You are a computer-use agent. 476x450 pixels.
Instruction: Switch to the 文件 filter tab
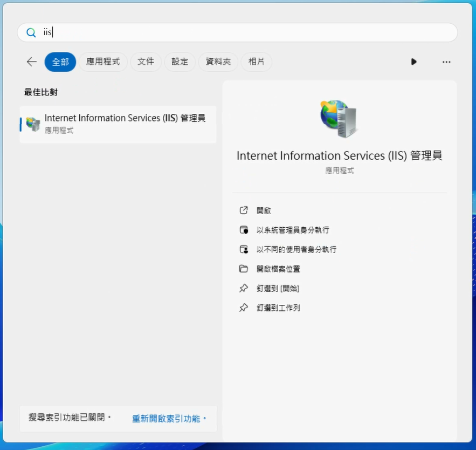coord(146,62)
